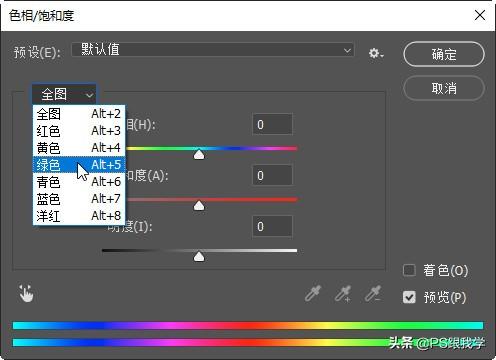
Task: Click the saturation value input field
Action: click(272, 175)
